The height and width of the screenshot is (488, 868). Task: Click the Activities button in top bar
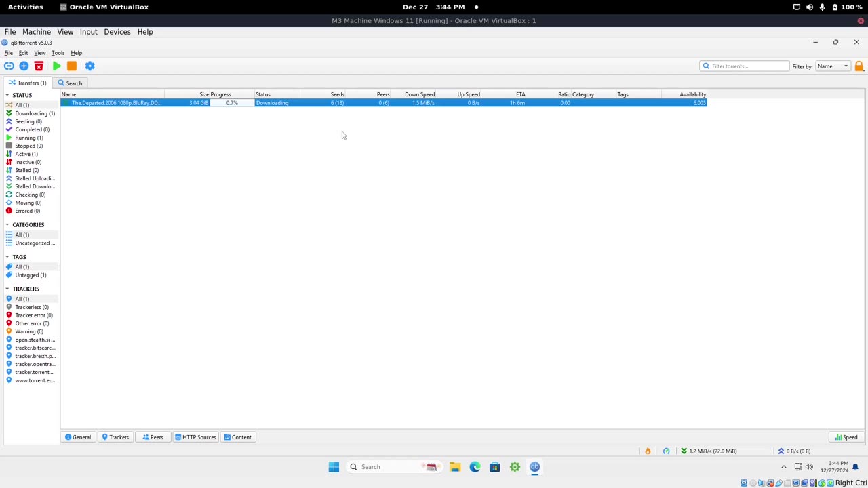coord(25,7)
